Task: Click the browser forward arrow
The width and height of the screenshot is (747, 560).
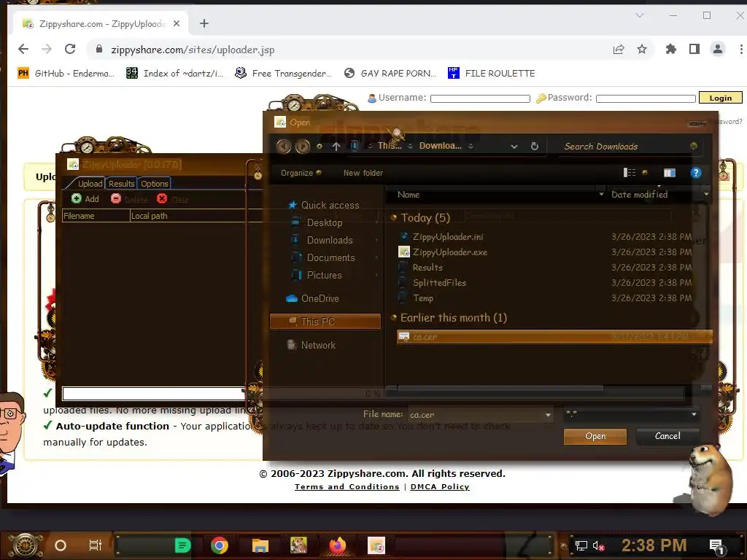Action: point(47,49)
